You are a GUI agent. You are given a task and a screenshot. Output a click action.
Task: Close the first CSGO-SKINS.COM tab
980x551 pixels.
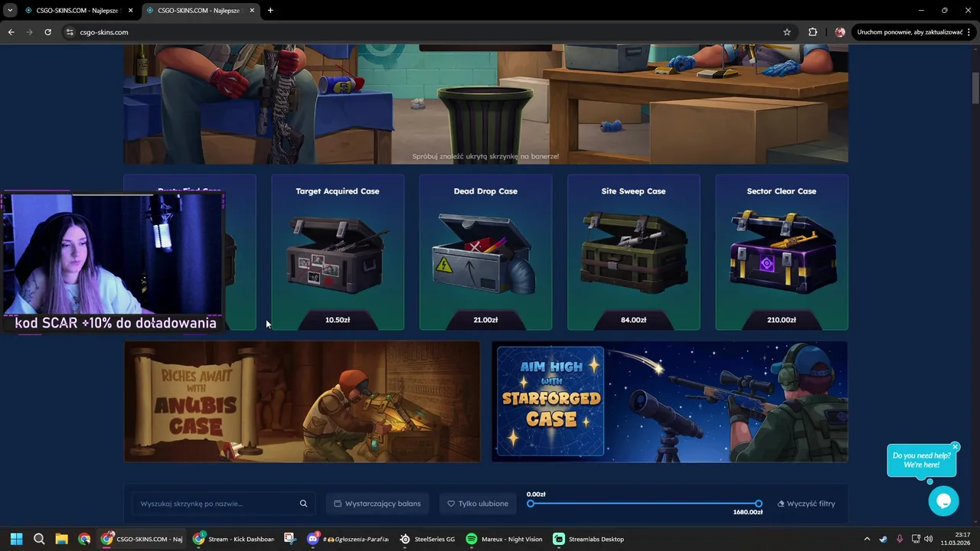tap(130, 10)
